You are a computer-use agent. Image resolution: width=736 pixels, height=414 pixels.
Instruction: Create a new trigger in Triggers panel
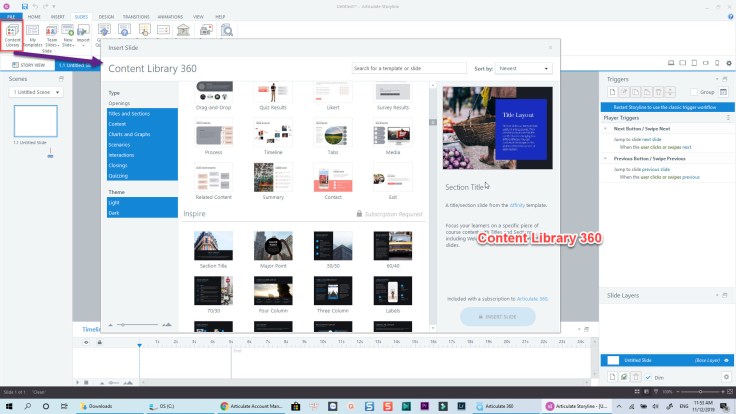(612, 92)
